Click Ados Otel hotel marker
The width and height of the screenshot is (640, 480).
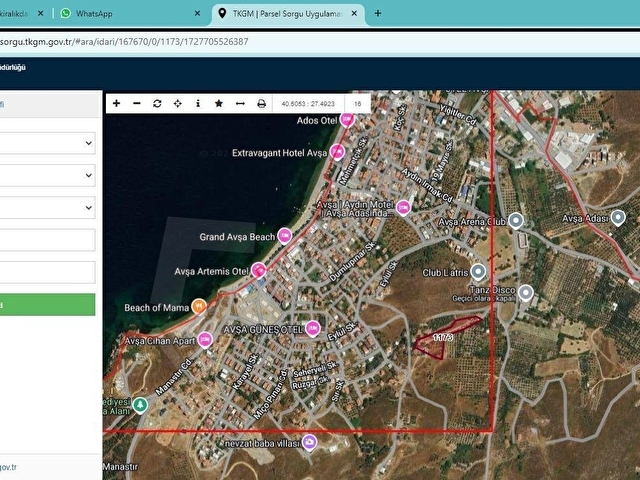tap(347, 120)
